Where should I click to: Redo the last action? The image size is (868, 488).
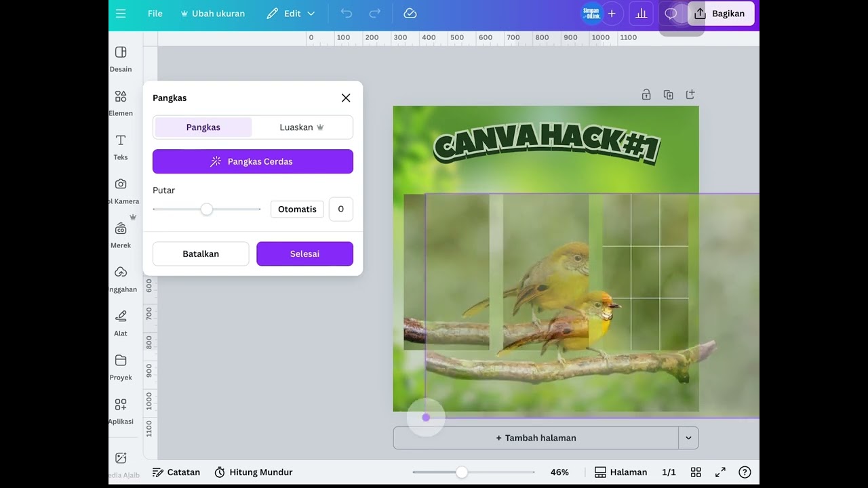[x=374, y=14]
